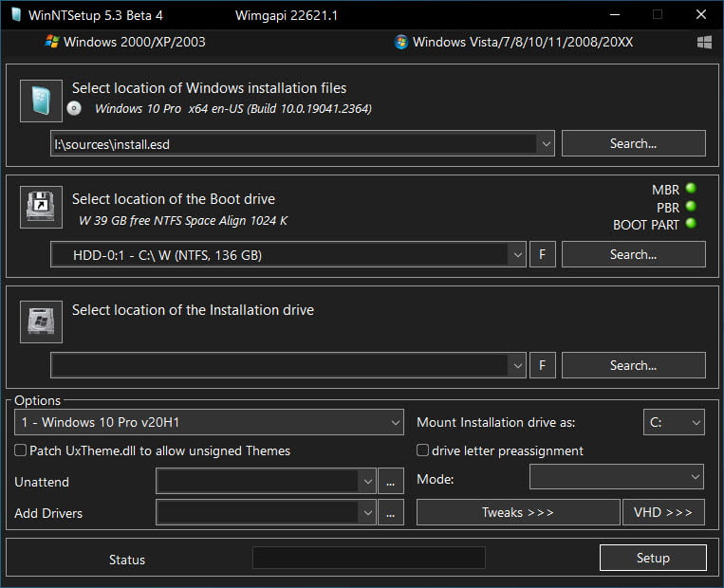The image size is (724, 588).
Task: Open the Mount Installation drive letter dropdown
Action: coord(674,422)
